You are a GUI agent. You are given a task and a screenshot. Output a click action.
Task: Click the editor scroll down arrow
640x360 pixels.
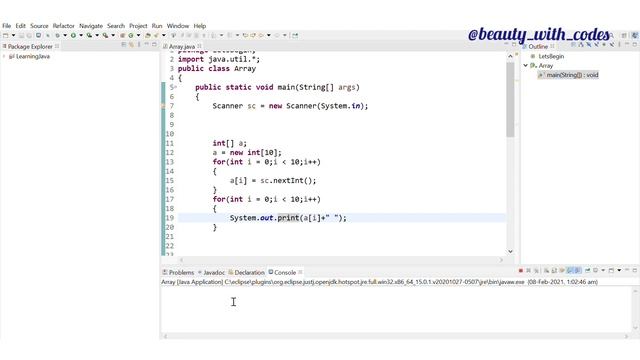click(510, 251)
